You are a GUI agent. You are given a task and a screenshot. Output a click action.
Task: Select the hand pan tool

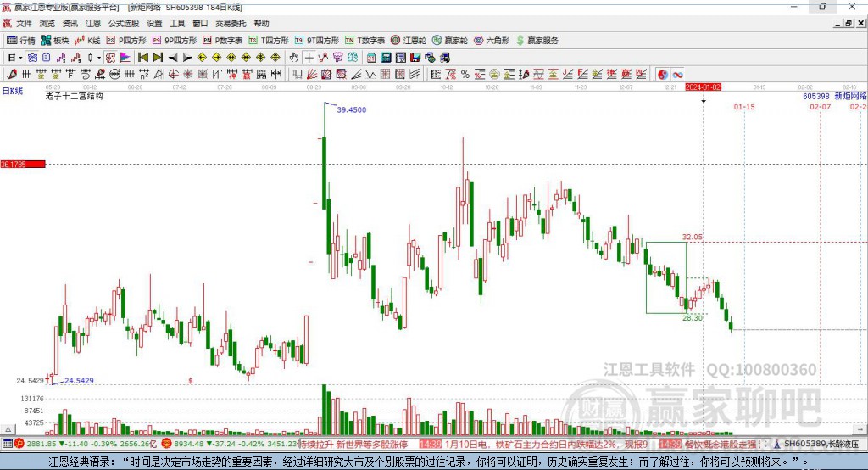click(294, 58)
